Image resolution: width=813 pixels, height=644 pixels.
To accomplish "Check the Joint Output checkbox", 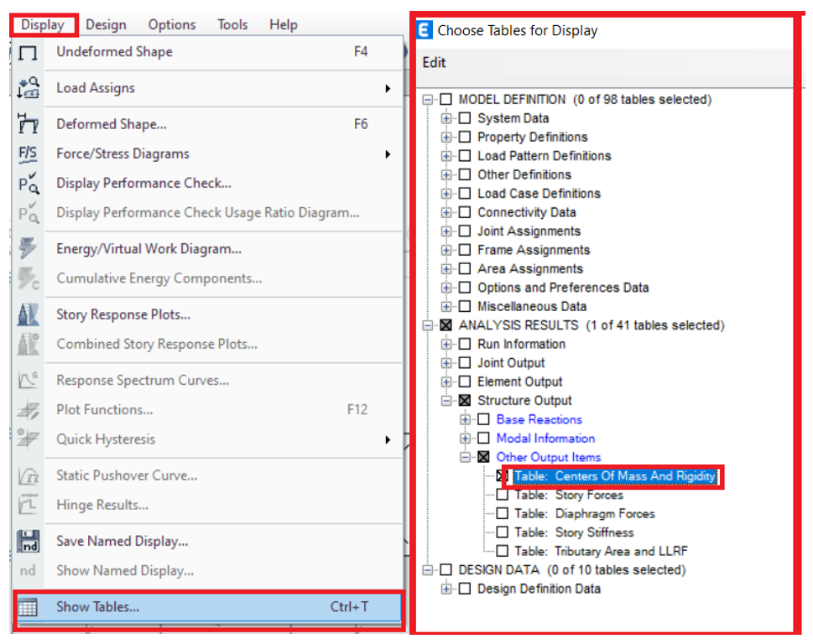I will [x=465, y=363].
